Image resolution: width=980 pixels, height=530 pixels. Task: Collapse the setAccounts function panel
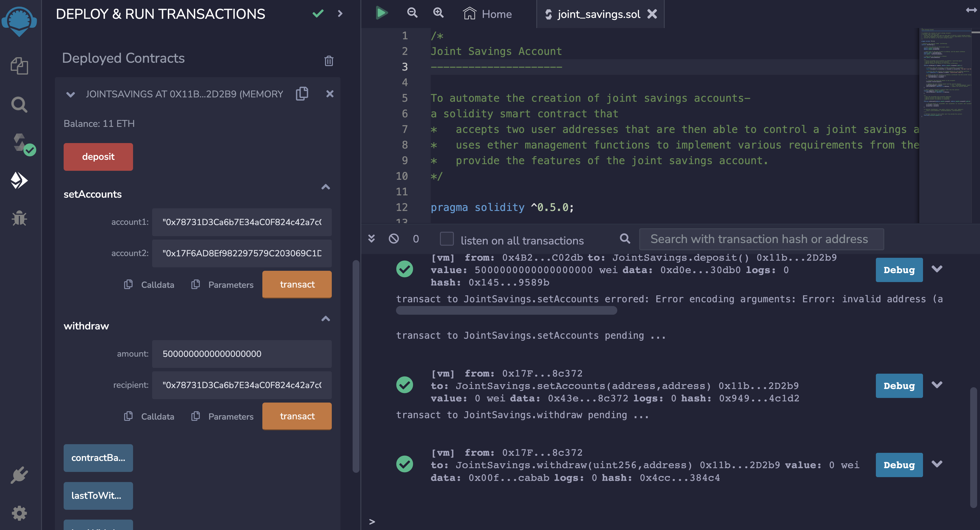tap(326, 187)
